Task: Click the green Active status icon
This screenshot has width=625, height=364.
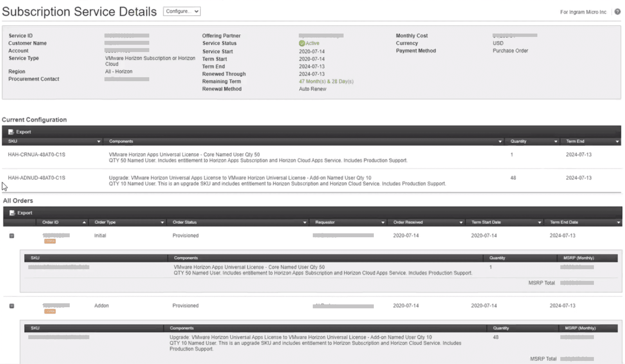Action: (x=302, y=43)
